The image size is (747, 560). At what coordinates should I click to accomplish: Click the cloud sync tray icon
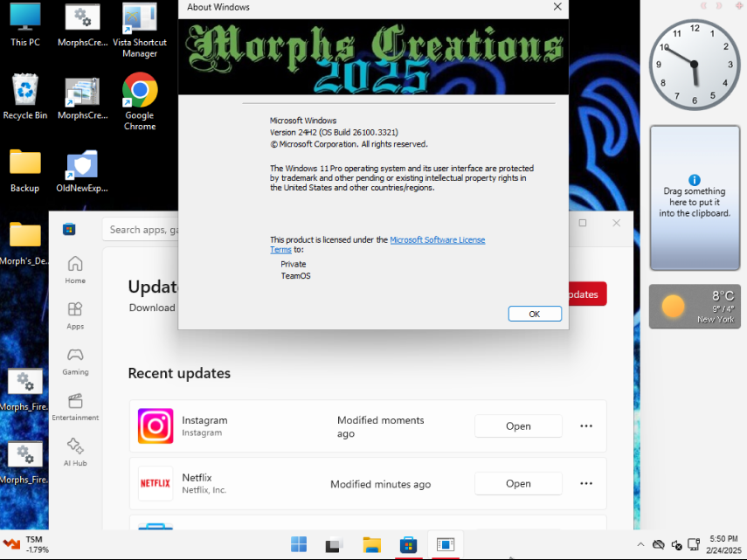659,544
